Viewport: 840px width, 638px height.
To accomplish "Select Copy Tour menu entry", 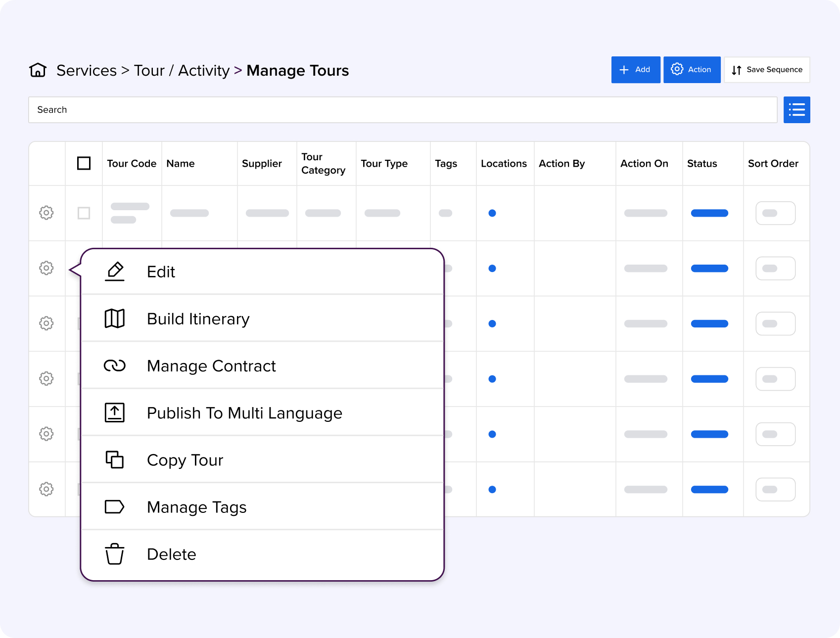I will coord(262,460).
